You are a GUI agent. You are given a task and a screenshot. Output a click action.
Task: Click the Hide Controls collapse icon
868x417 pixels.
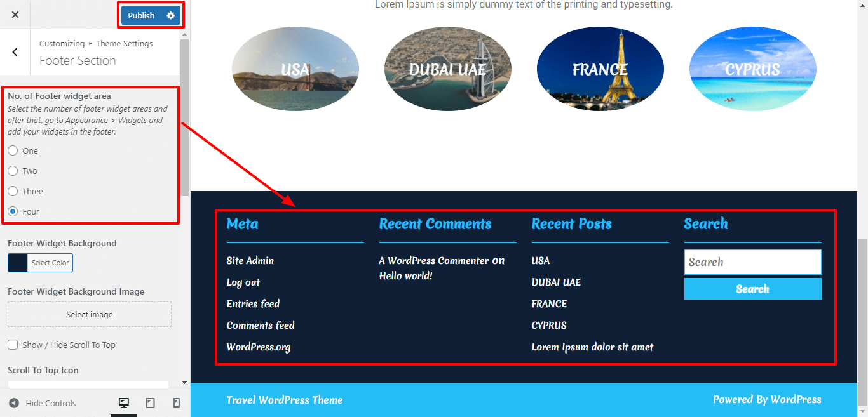14,403
